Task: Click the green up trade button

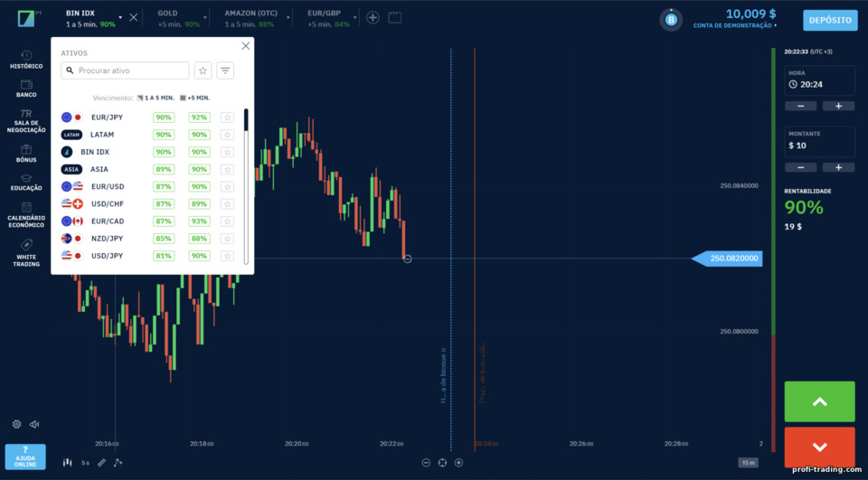Action: coord(819,401)
